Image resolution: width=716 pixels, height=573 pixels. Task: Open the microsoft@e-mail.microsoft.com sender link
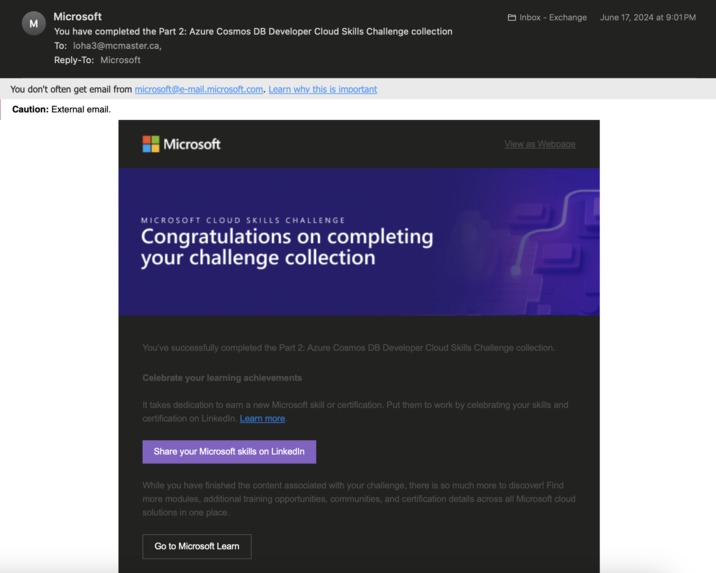point(199,89)
